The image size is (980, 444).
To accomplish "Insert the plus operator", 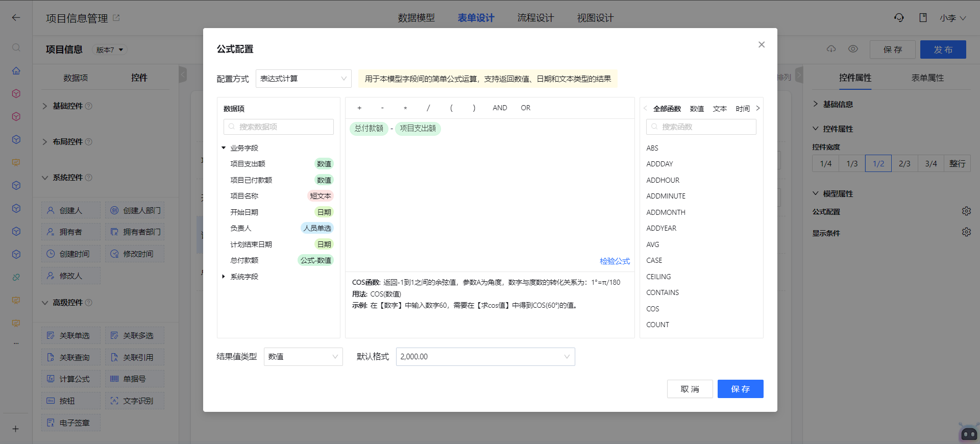I will 359,108.
